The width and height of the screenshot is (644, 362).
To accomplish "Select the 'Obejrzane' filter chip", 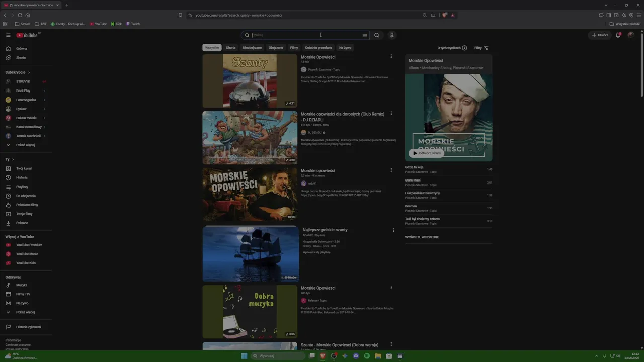I will 276,48.
